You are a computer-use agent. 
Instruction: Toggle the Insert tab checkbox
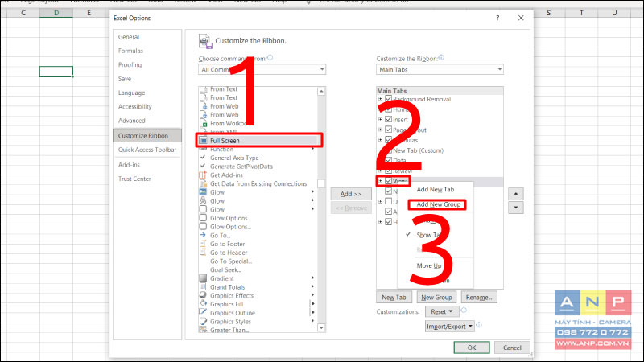click(388, 119)
